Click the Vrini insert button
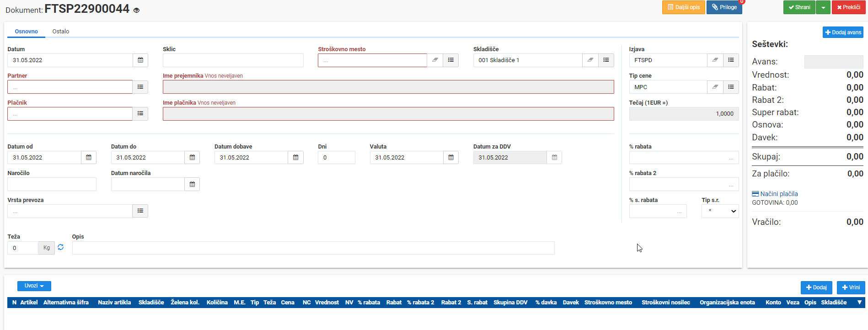Screen dimensions: 868x330 click(851, 287)
